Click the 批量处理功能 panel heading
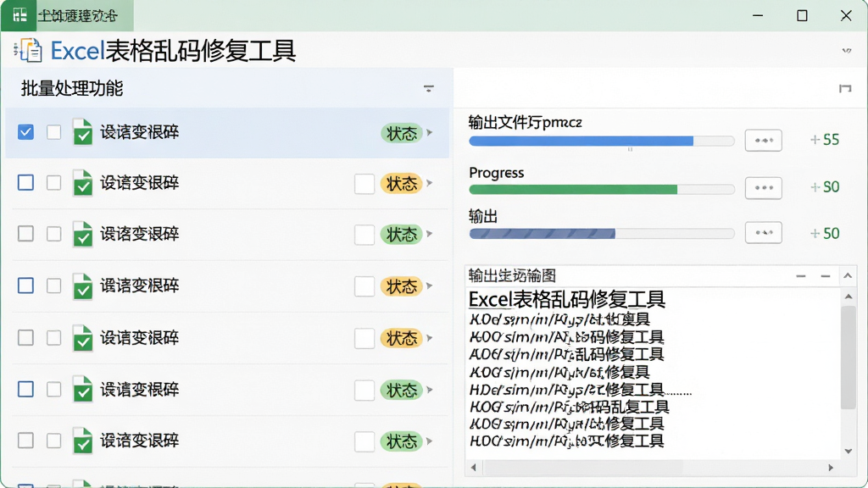The height and width of the screenshot is (488, 868). coord(72,88)
